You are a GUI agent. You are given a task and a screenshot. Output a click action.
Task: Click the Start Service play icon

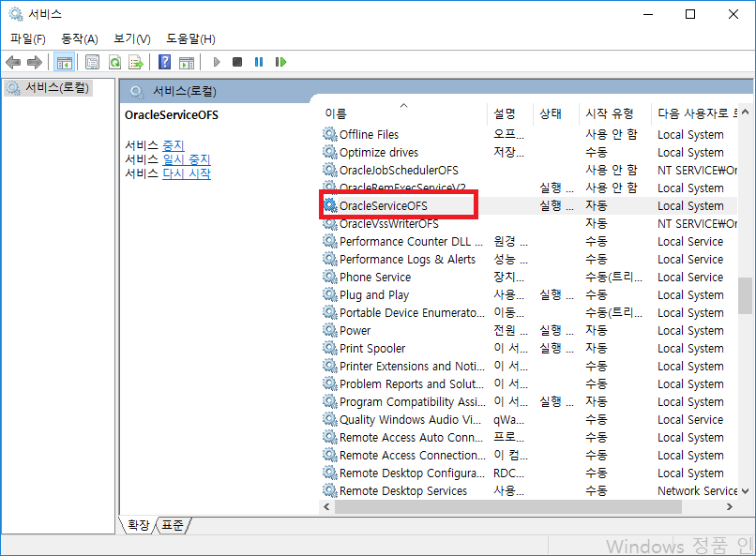217,62
